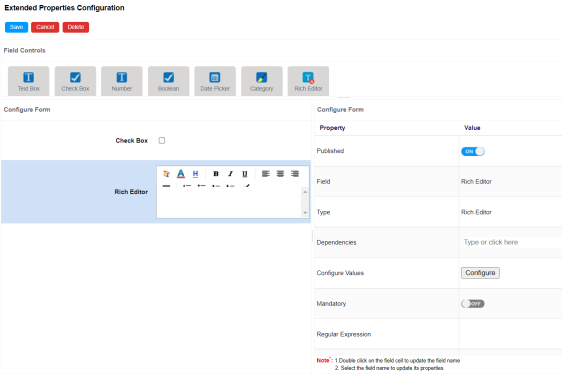This screenshot has width=562, height=374.
Task: Save the extended properties configuration
Action: pos(16,27)
